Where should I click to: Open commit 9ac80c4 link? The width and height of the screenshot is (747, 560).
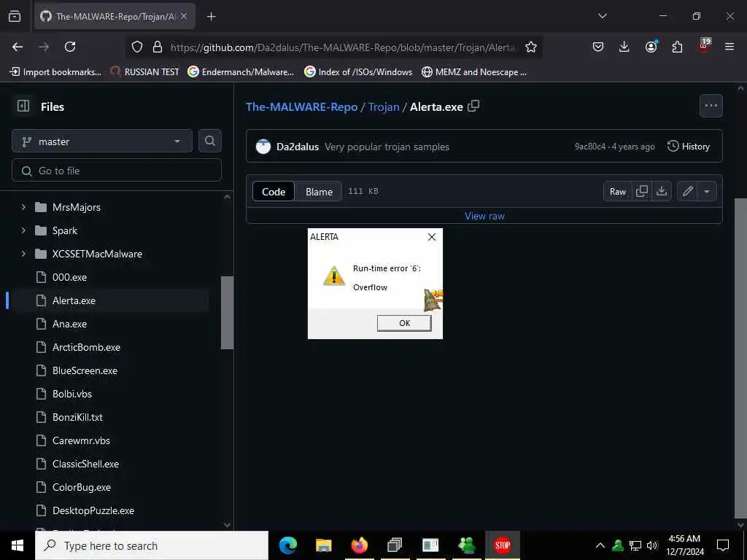(589, 146)
